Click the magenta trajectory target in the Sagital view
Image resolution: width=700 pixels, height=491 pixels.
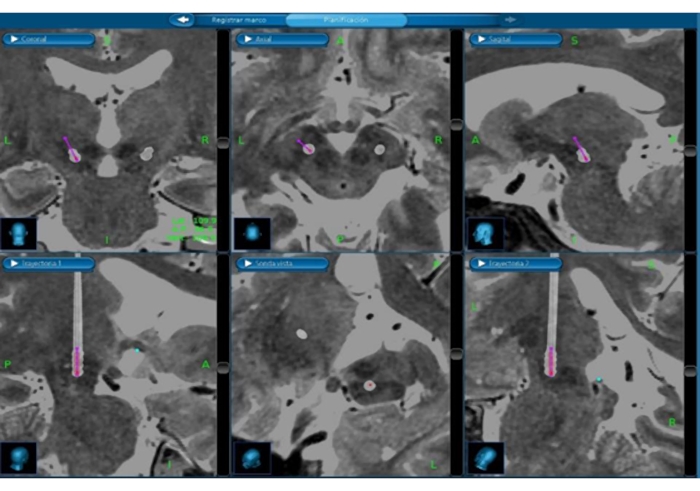click(581, 150)
